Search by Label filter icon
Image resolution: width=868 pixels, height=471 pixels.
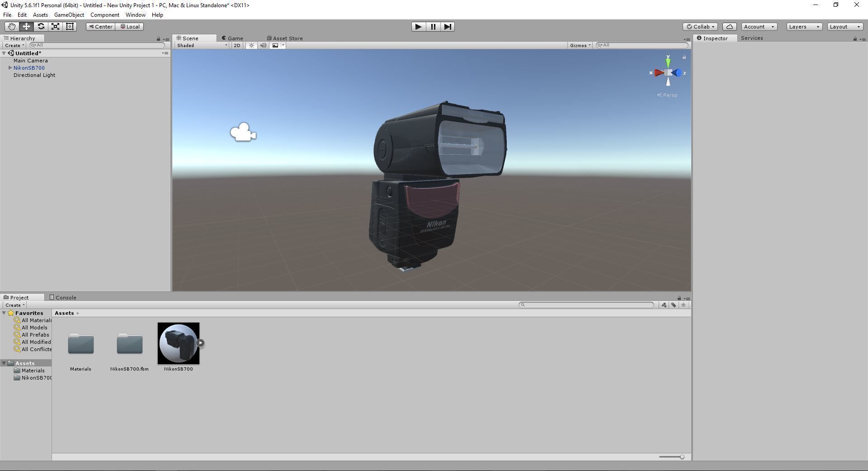point(674,305)
